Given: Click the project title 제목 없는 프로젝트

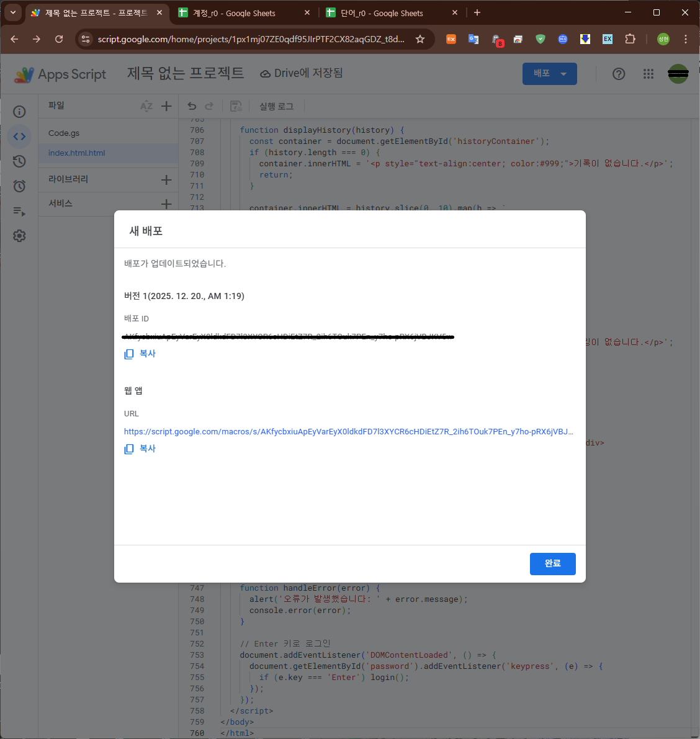Looking at the screenshot, I should click(186, 73).
